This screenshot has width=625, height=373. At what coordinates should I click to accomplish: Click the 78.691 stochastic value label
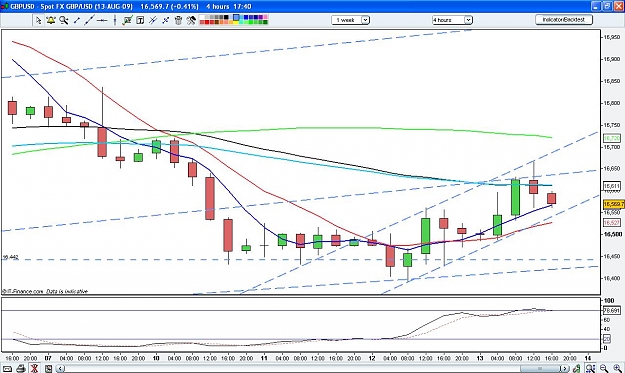coord(611,310)
